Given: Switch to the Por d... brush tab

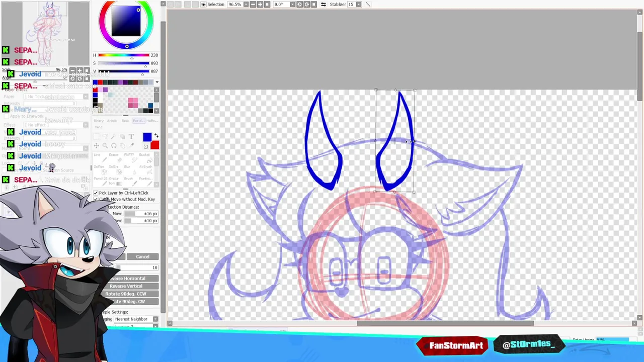Looking at the screenshot, I should tap(138, 121).
